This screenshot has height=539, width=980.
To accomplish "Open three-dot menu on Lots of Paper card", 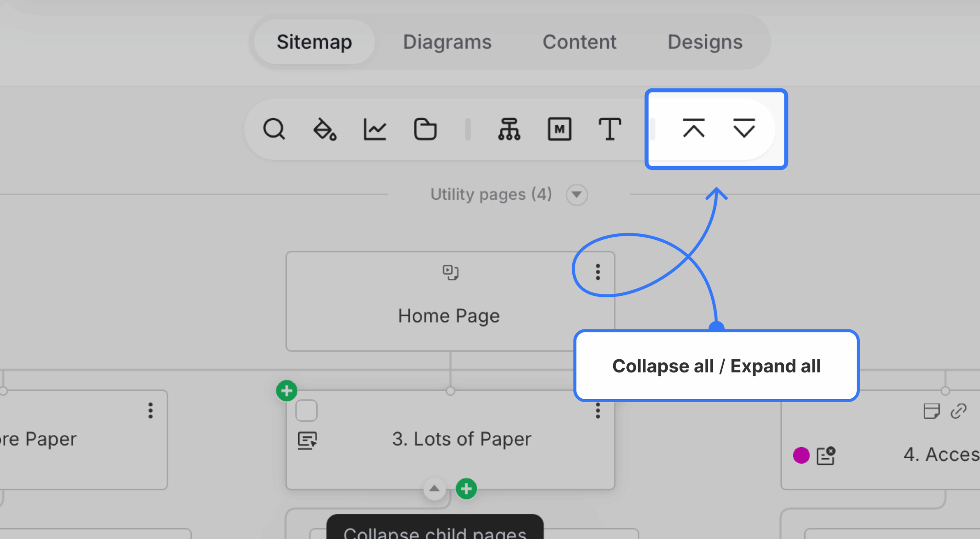I will coord(598,411).
